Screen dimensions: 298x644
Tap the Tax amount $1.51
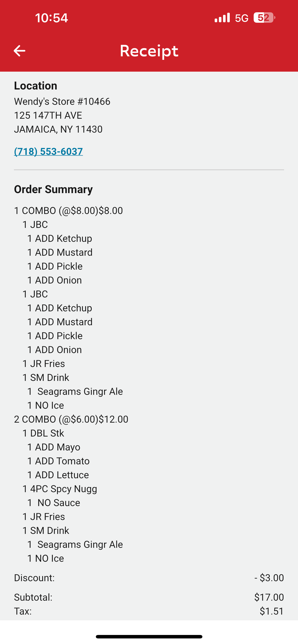coord(272,611)
